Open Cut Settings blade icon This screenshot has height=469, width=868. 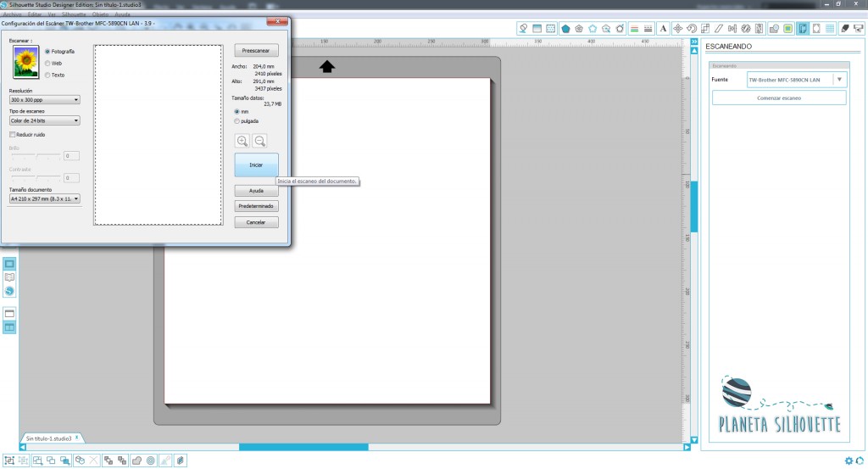click(x=845, y=29)
